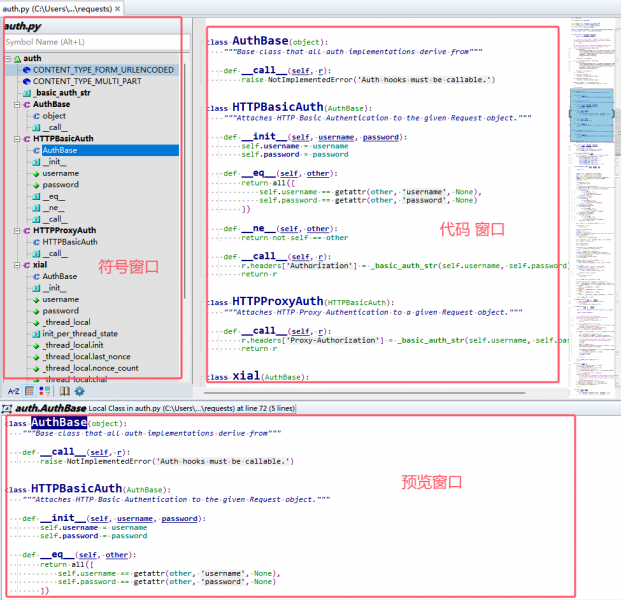Click xial class name in code window
The height and width of the screenshot is (600, 621).
(x=246, y=375)
